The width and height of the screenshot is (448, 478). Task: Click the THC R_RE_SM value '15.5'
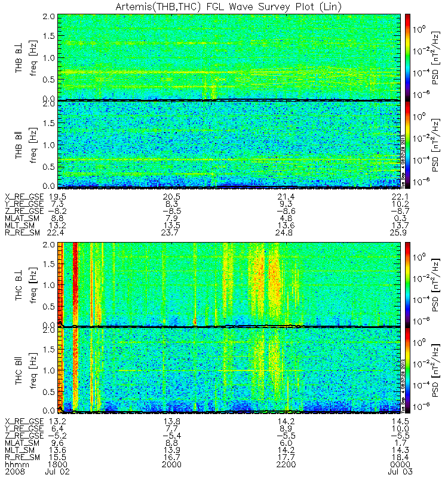(x=57, y=457)
